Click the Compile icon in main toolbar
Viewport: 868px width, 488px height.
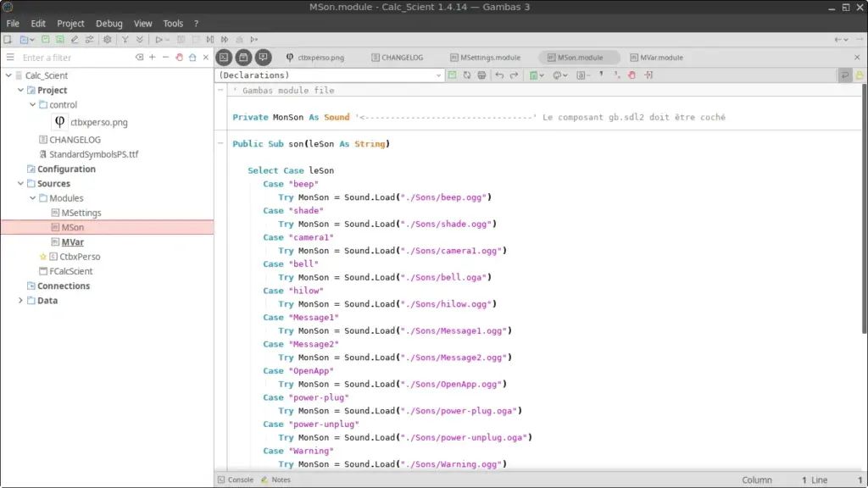125,39
